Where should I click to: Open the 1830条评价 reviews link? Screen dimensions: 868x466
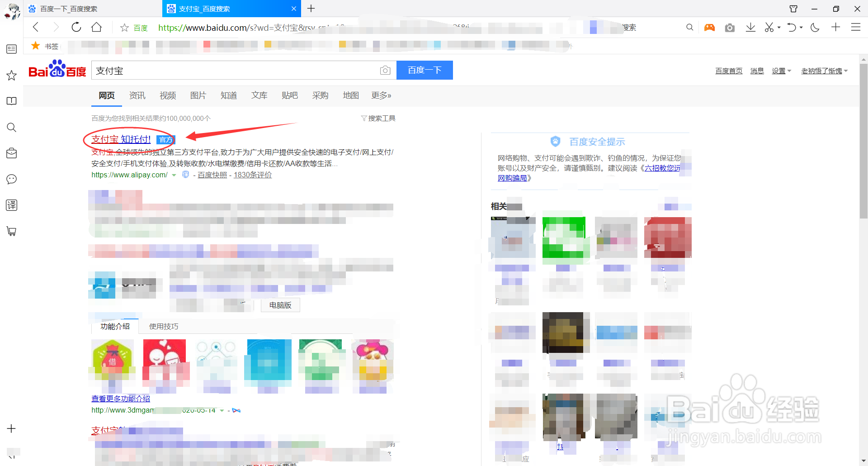(x=253, y=175)
